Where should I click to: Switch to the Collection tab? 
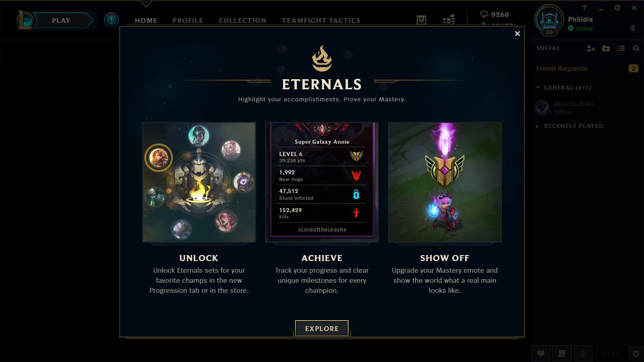tap(242, 21)
